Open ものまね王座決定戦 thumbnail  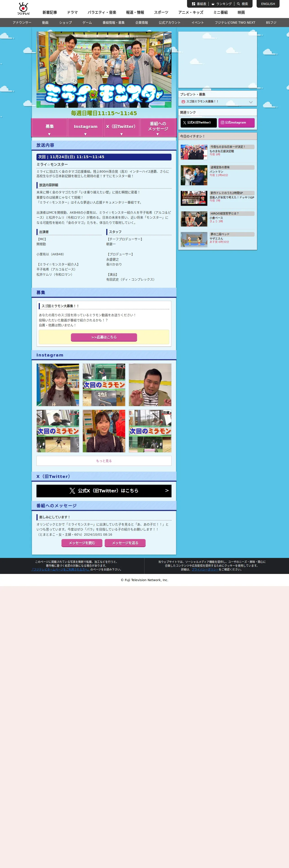point(194,152)
